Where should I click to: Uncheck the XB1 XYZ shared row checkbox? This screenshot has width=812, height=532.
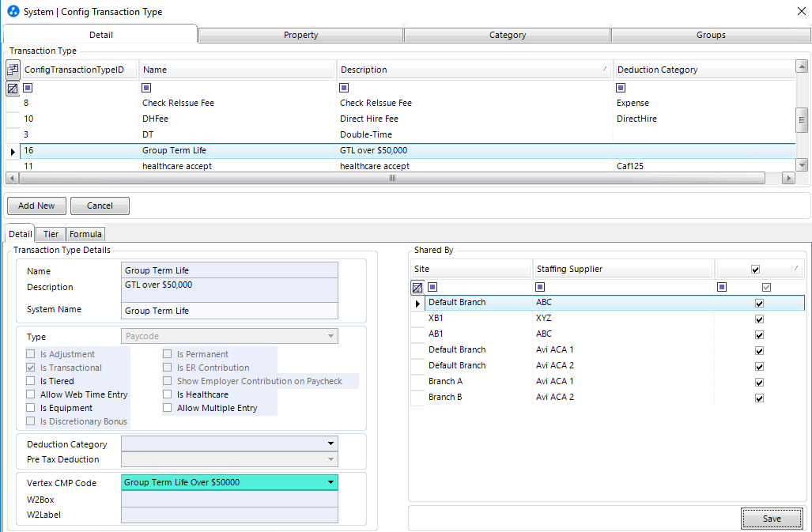(759, 319)
